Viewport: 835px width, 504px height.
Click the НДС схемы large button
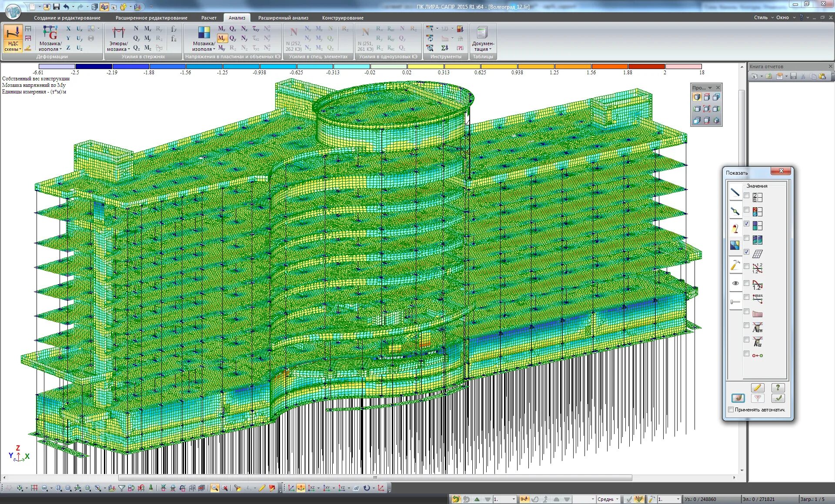(x=13, y=38)
